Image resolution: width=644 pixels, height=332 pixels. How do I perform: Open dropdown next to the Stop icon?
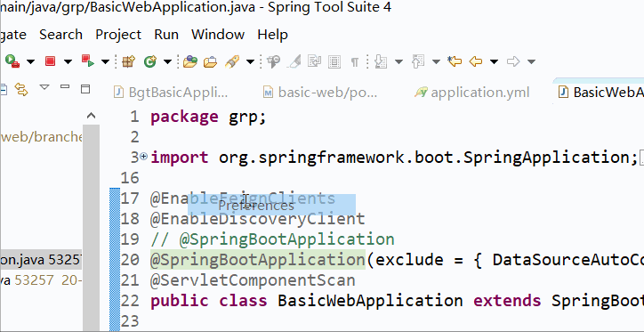[68, 62]
